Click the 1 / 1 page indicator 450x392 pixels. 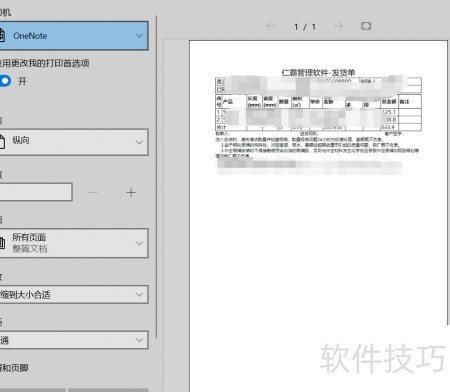pos(305,27)
